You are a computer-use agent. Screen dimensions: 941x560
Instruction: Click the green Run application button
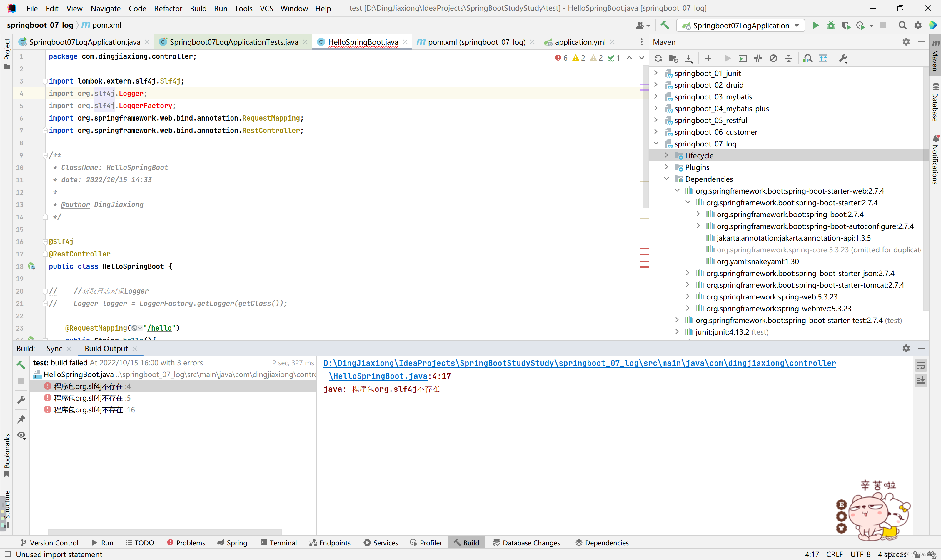815,25
